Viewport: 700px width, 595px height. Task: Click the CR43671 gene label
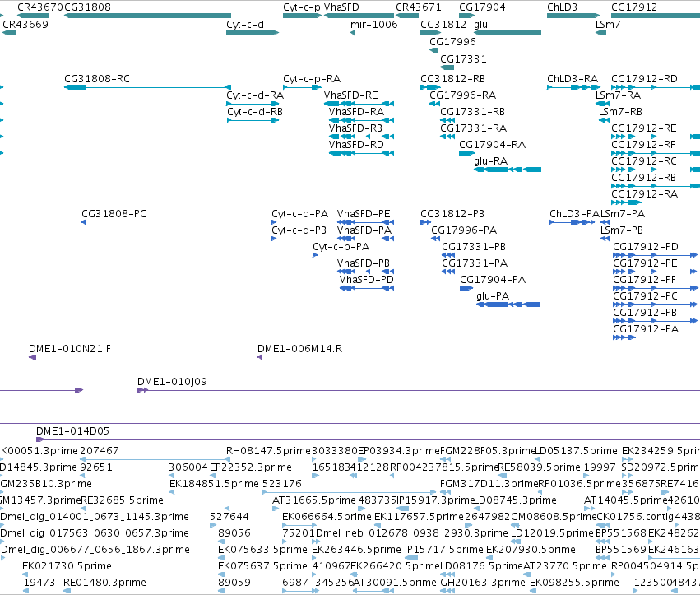click(x=419, y=7)
